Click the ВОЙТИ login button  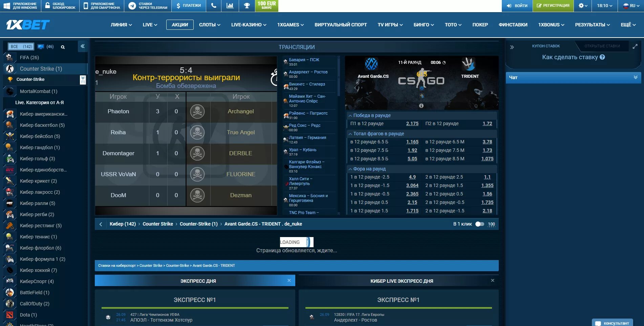[517, 6]
